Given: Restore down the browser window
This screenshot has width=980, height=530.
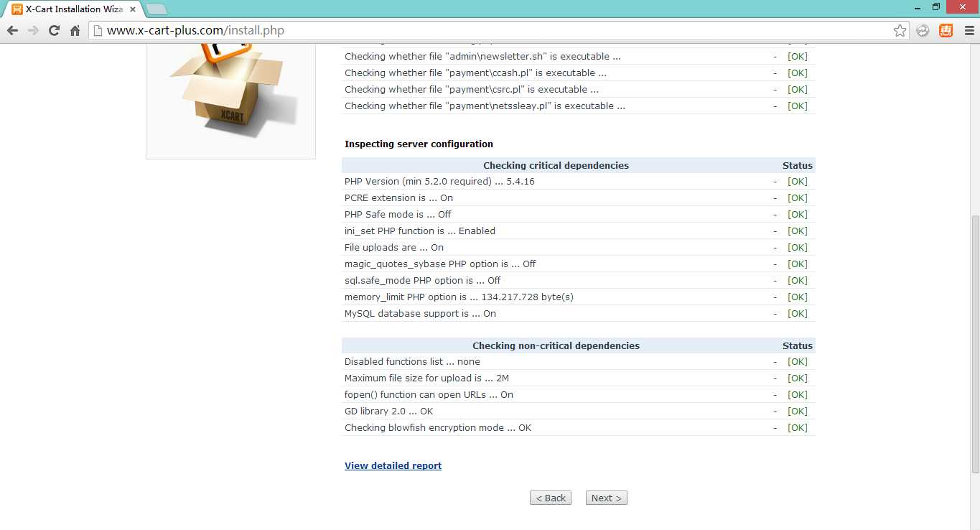Looking at the screenshot, I should (x=936, y=6).
